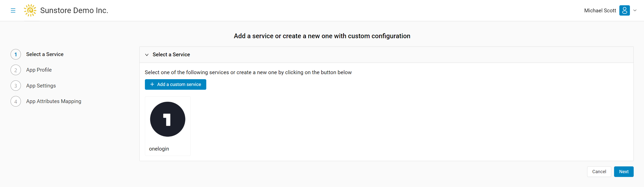The image size is (644, 187).
Task: Select step 4 circle indicator
Action: click(x=16, y=101)
